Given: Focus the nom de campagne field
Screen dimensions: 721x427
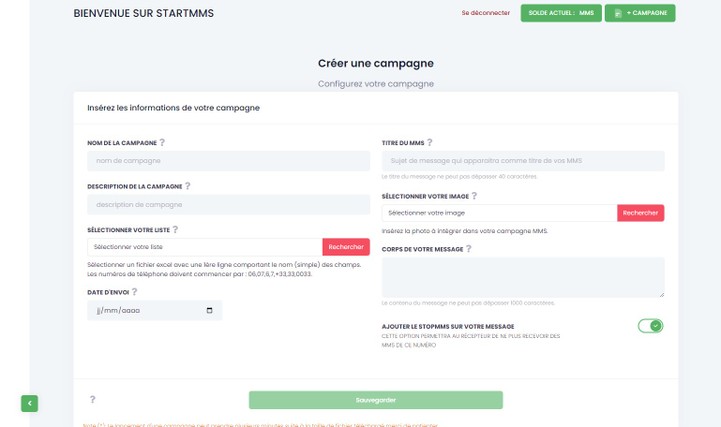Looking at the screenshot, I should (x=228, y=160).
